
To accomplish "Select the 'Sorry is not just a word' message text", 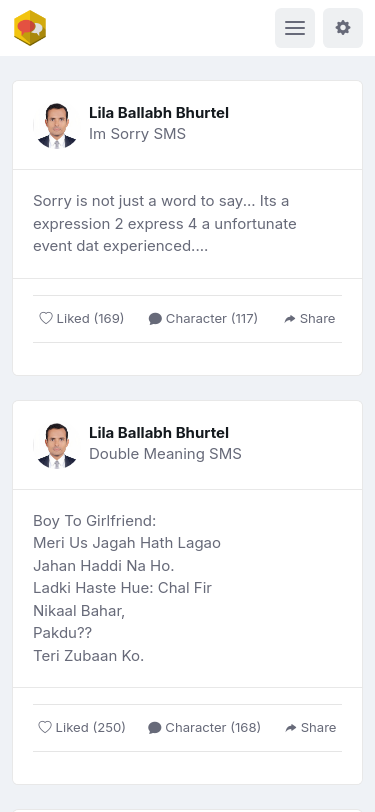I will pyautogui.click(x=165, y=223).
